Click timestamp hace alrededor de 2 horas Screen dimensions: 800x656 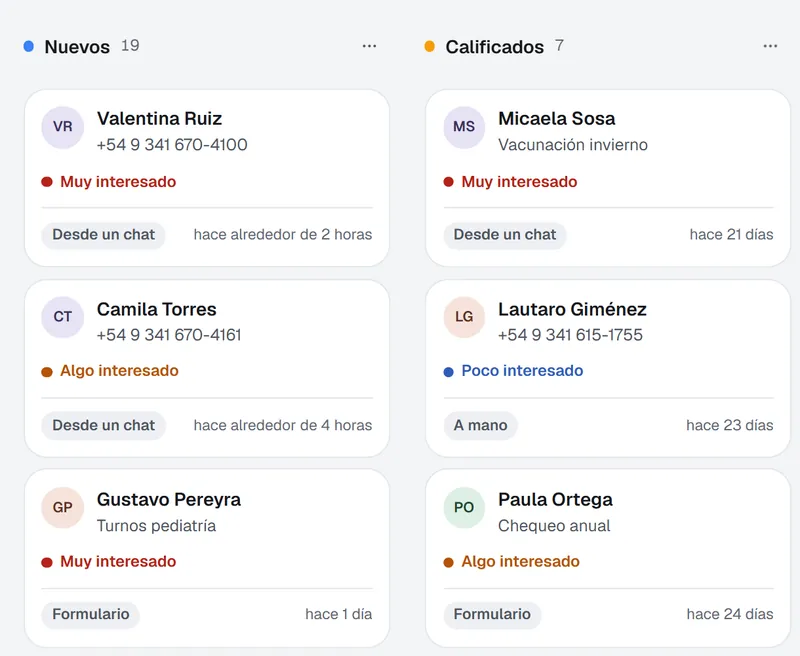(x=283, y=235)
